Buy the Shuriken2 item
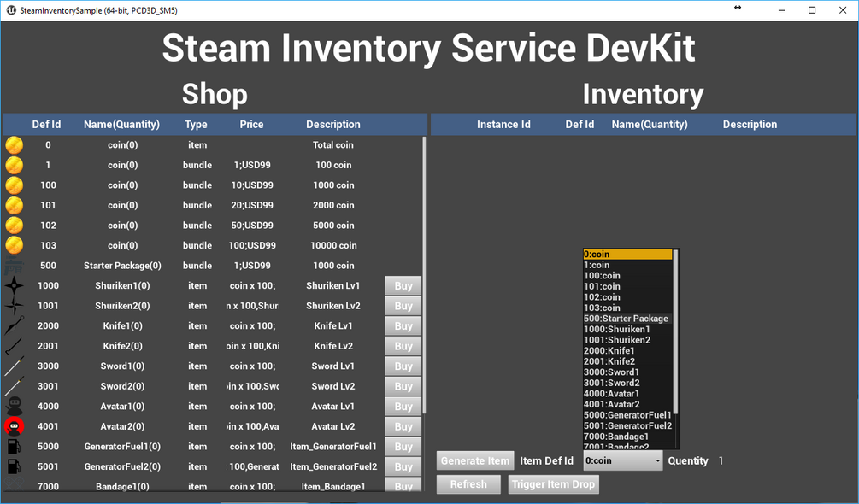This screenshot has width=859, height=504. tap(403, 306)
